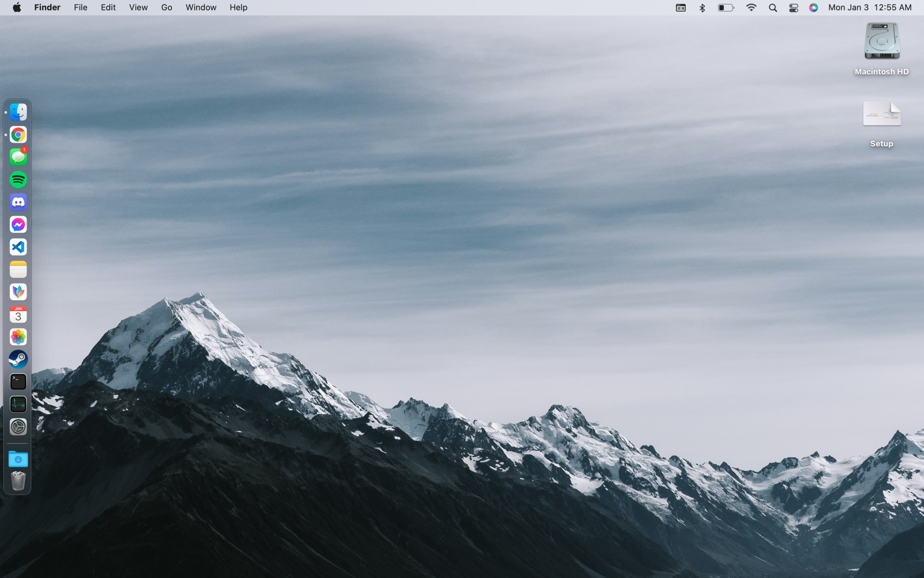
Task: Open Activity Monitor in dock
Action: (18, 404)
